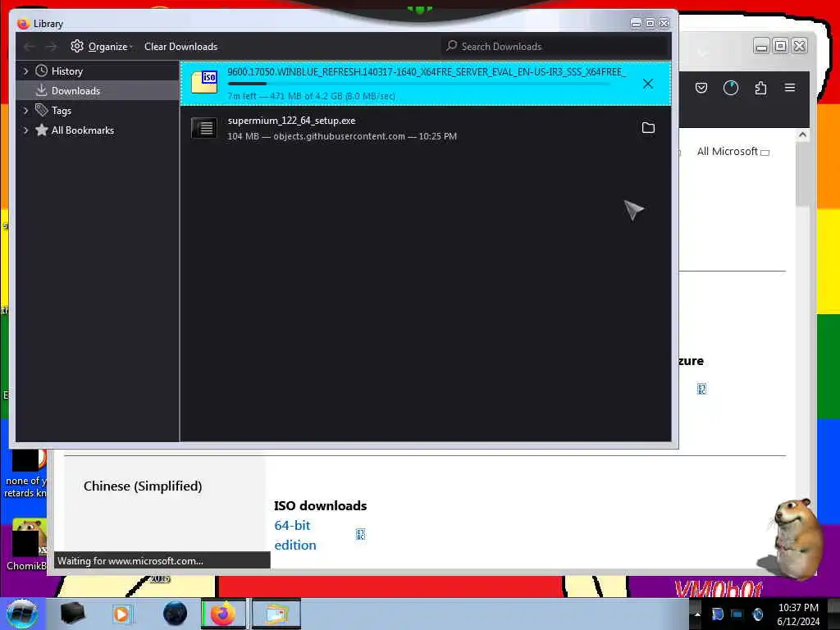Show hidden system tray icons
The height and width of the screenshot is (630, 840).
click(697, 614)
